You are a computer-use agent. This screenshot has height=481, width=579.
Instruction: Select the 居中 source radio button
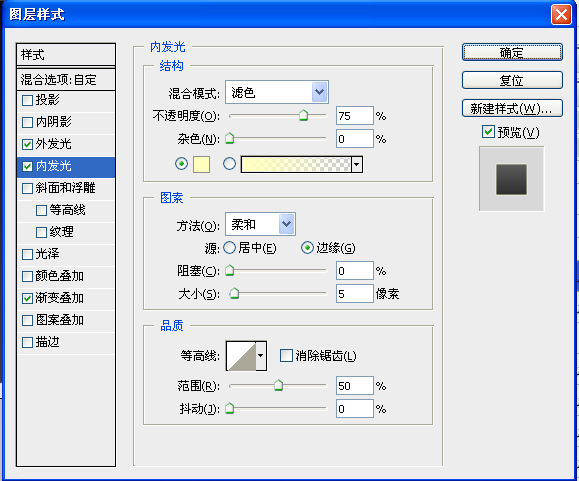(x=229, y=248)
